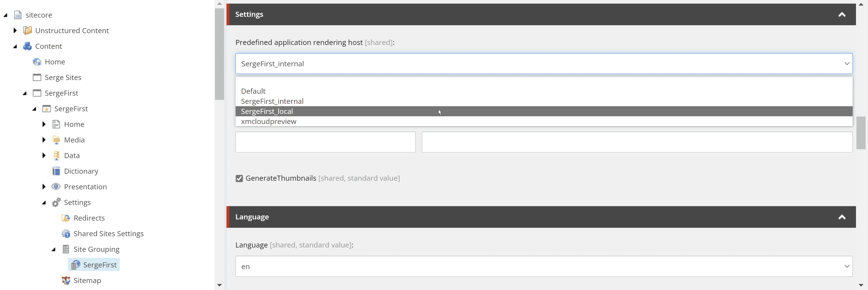Viewport: 868px width, 290px height.
Task: Open the Serge Sites tree item
Action: coord(63,77)
